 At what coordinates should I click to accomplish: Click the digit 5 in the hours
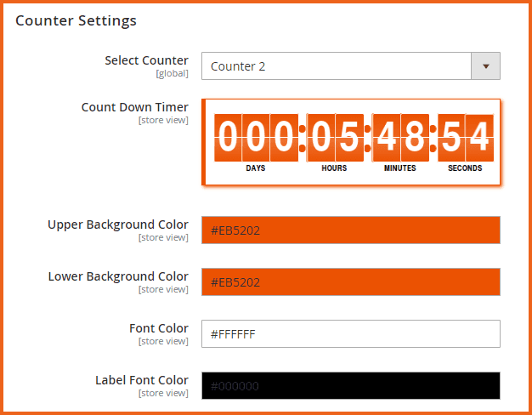(x=349, y=137)
